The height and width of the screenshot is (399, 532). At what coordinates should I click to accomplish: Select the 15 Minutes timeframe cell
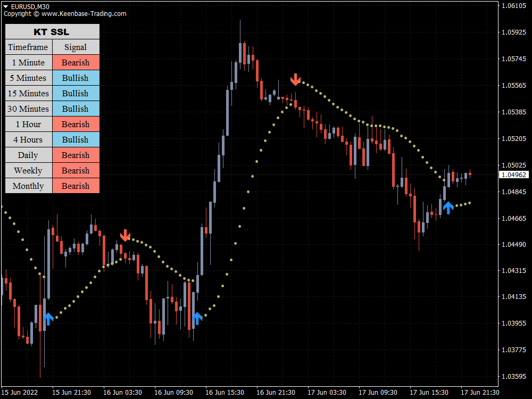coord(29,93)
